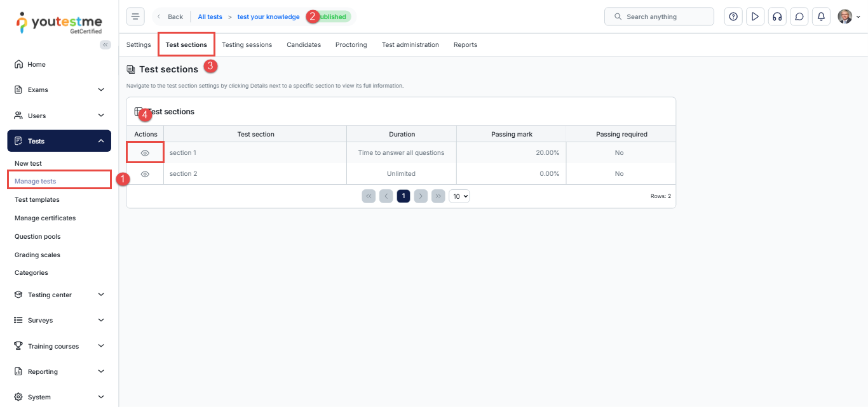Open the rows-per-page dropdown
This screenshot has width=868, height=407.
coord(459,196)
